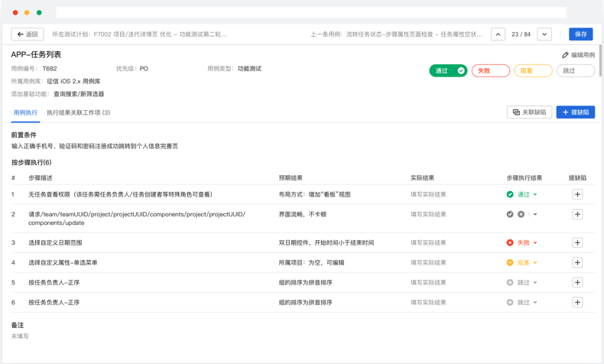
Task: Add defect for step 1 plus icon
Action: (577, 194)
